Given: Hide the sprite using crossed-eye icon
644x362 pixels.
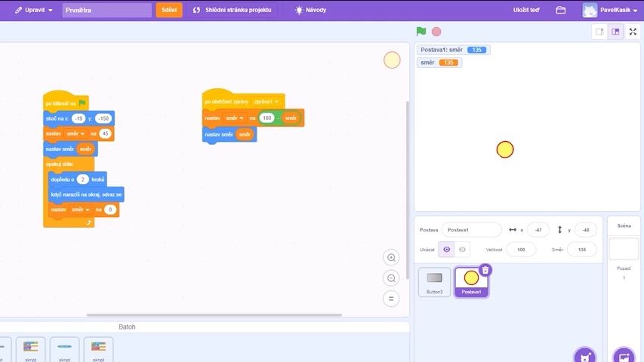Looking at the screenshot, I should 463,250.
